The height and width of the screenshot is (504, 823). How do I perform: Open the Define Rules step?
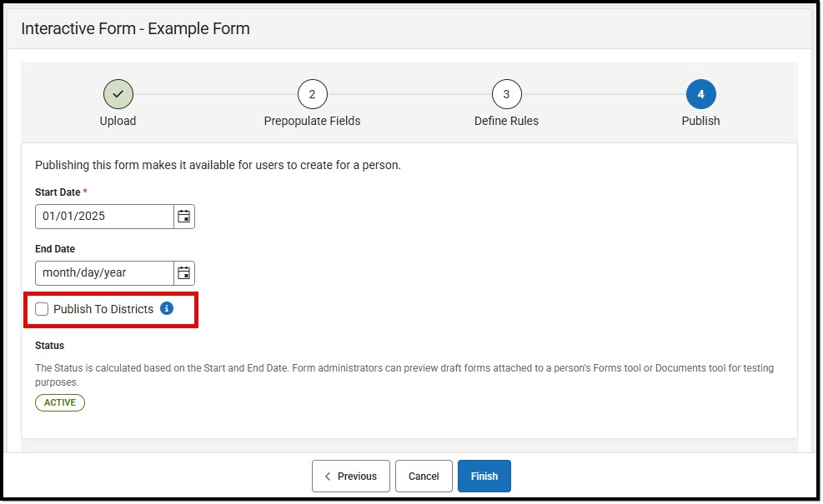pos(506,121)
